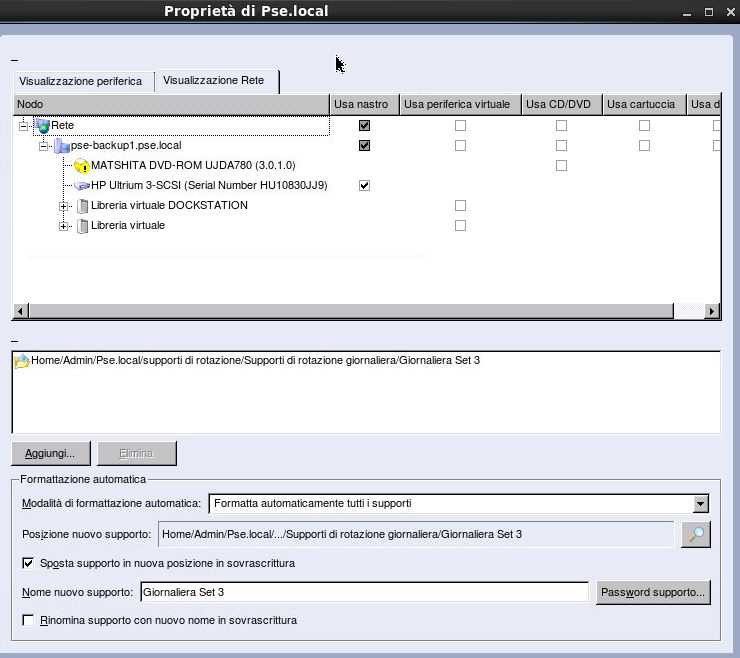
Task: Click the Libreria virtuale DOCKSTATION library icon
Action: [x=82, y=206]
